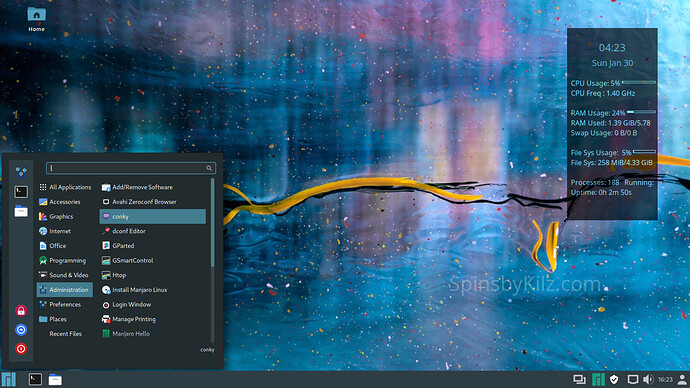Open the Manjaro start menu button
The height and width of the screenshot is (388, 690).
pyautogui.click(x=9, y=379)
